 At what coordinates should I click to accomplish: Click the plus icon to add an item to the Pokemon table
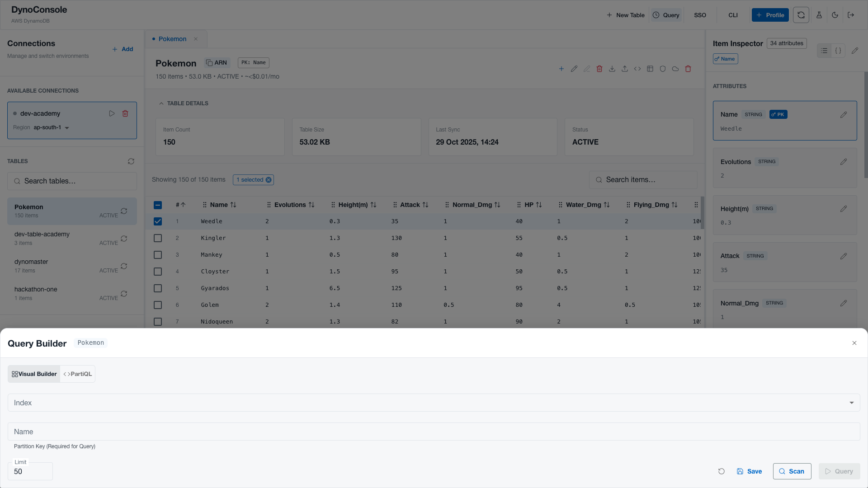click(561, 69)
